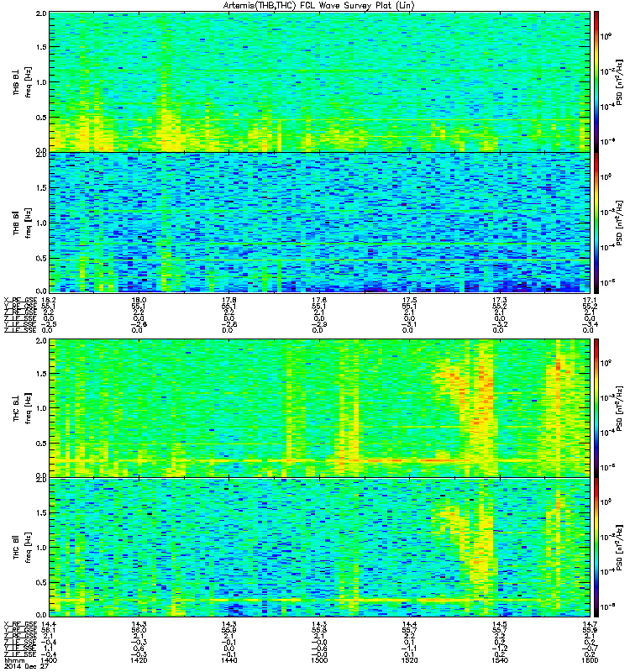Image resolution: width=630 pixels, height=672 pixels.
Task: Select the 'THB B∥ freq [Hz]' axis label
Action: click(22, 223)
